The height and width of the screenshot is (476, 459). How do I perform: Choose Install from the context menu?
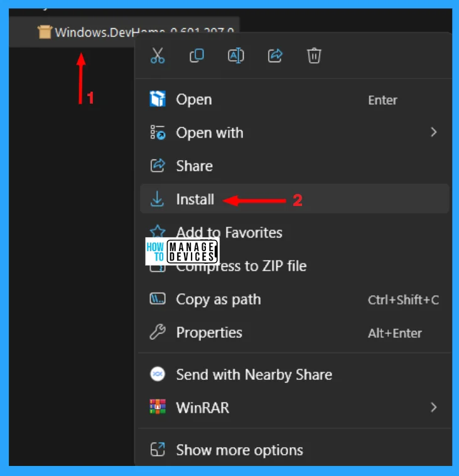coord(294,199)
